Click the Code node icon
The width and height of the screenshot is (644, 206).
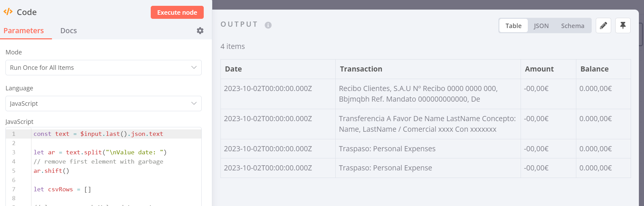coord(8,12)
